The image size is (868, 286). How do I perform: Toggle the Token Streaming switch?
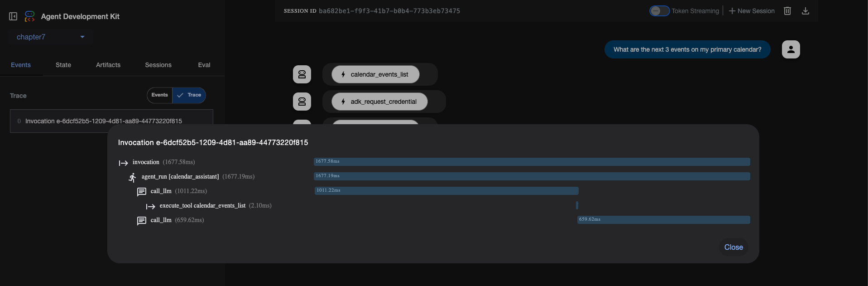(659, 11)
